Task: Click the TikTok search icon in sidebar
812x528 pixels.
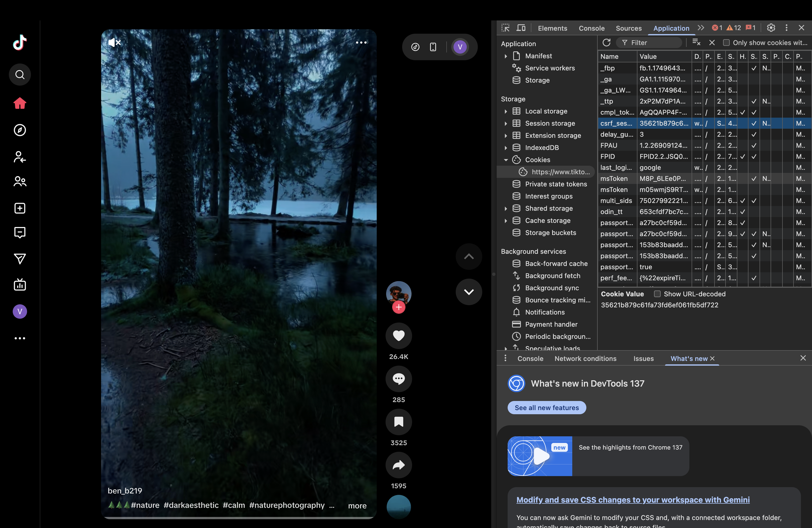Action: (20, 74)
